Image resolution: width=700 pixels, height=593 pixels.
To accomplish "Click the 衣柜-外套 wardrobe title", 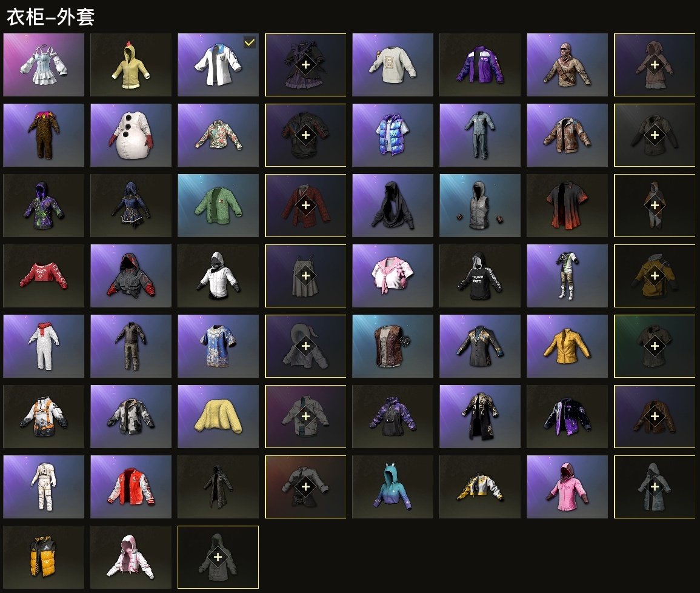I will click(x=50, y=17).
